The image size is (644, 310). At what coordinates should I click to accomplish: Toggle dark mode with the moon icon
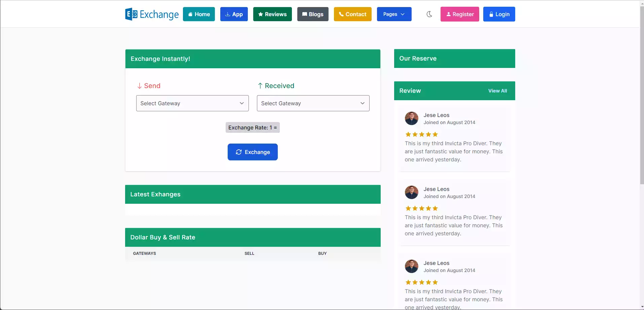(429, 14)
